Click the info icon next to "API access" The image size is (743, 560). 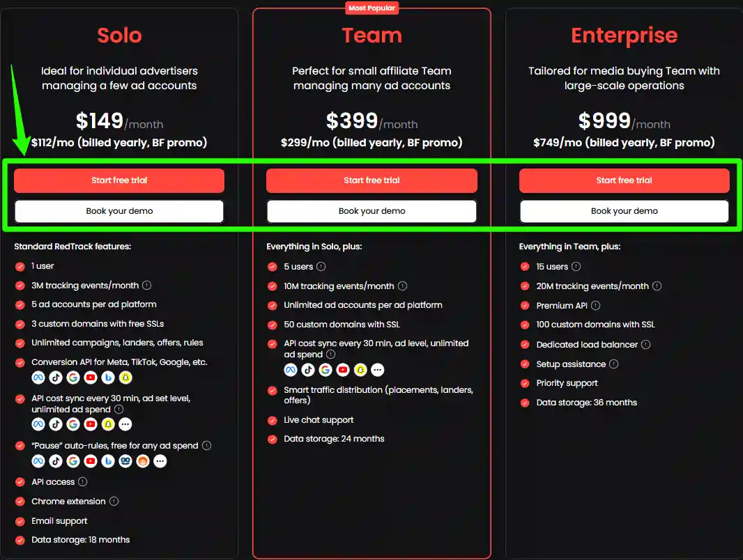point(82,481)
